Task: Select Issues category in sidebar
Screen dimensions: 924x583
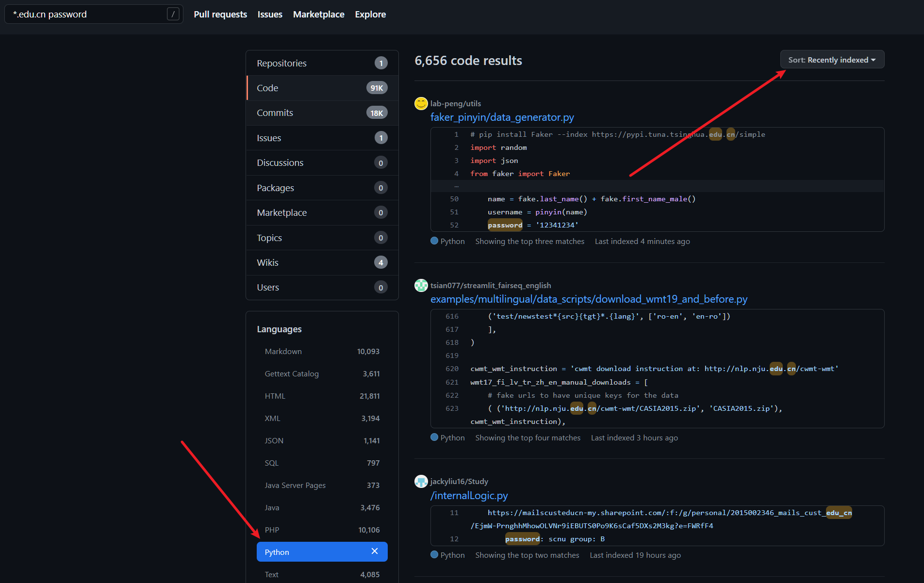Action: 322,138
